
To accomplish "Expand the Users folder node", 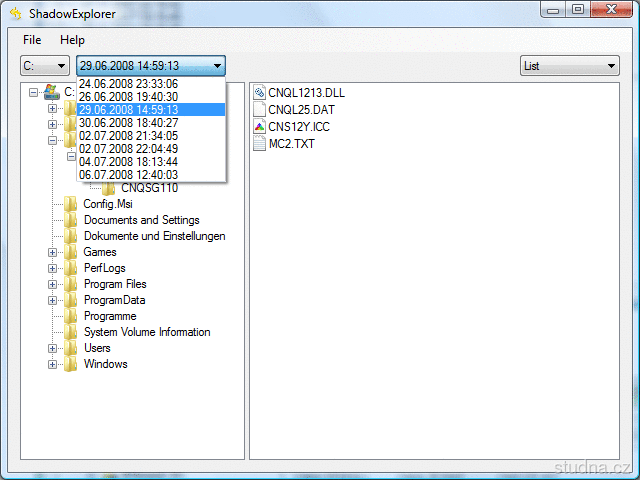I will 52,348.
